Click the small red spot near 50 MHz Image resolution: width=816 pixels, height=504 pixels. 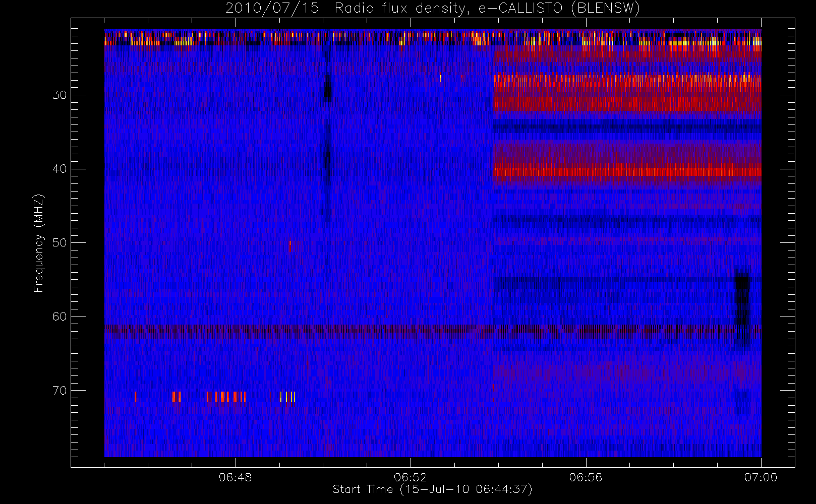tap(290, 246)
